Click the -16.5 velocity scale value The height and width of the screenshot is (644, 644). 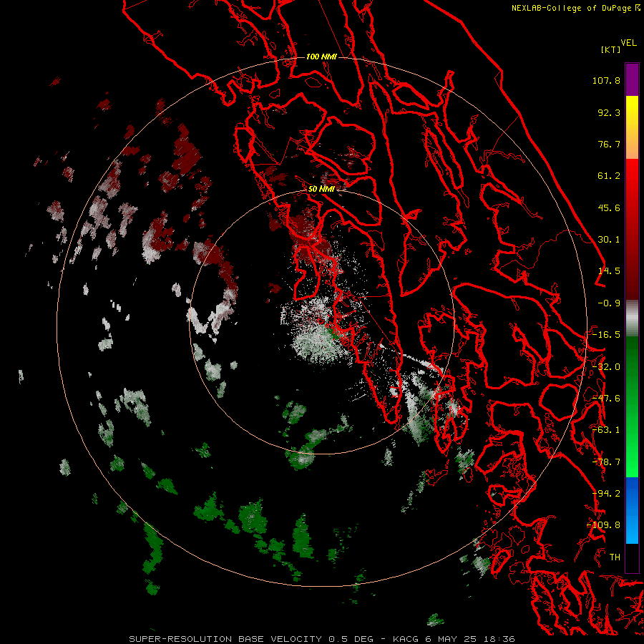pos(606,335)
